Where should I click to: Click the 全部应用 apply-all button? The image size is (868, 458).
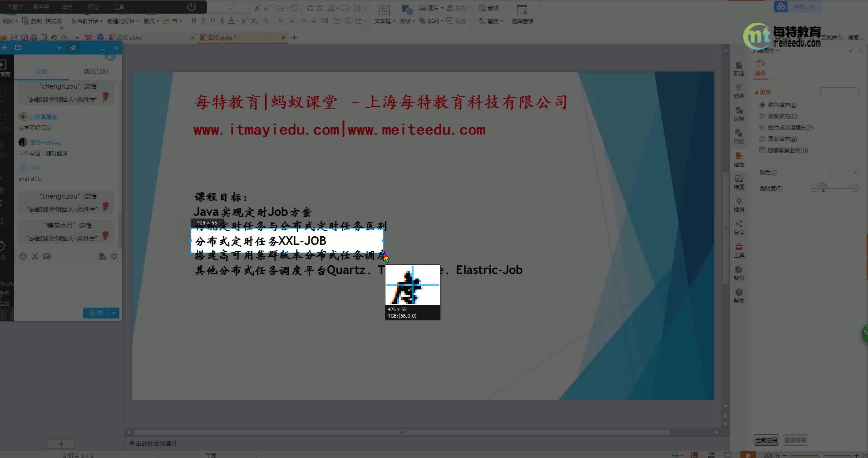tap(766, 440)
